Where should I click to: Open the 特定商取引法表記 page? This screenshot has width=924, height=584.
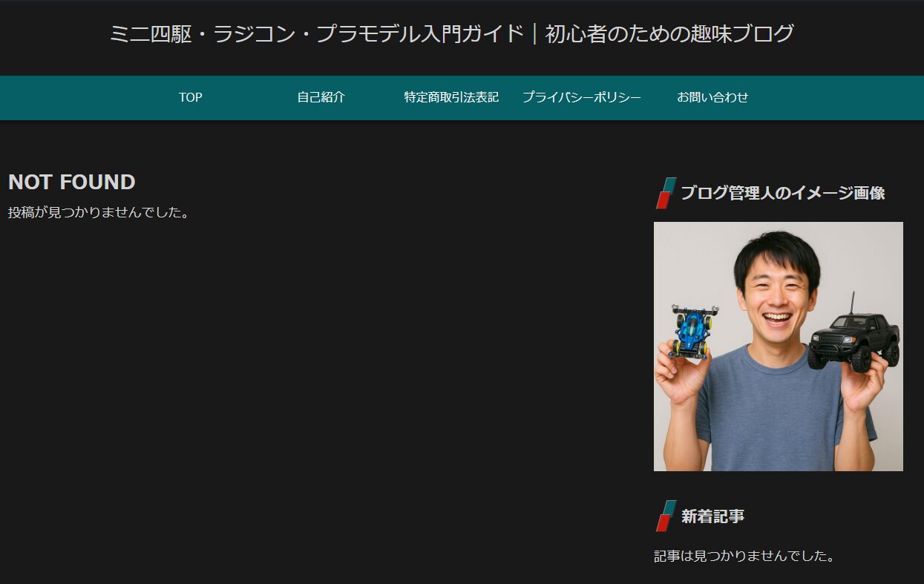(x=451, y=97)
